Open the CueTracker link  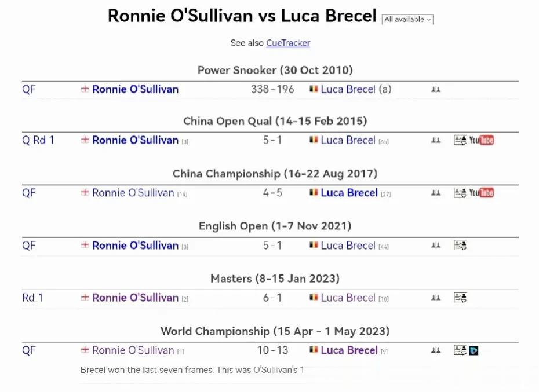[x=288, y=43]
